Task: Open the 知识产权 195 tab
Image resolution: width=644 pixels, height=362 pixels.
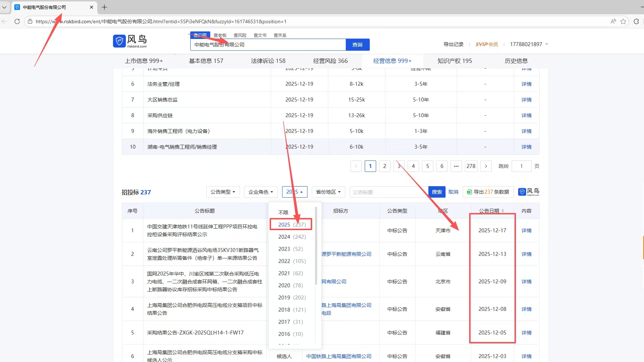Action: [x=454, y=61]
